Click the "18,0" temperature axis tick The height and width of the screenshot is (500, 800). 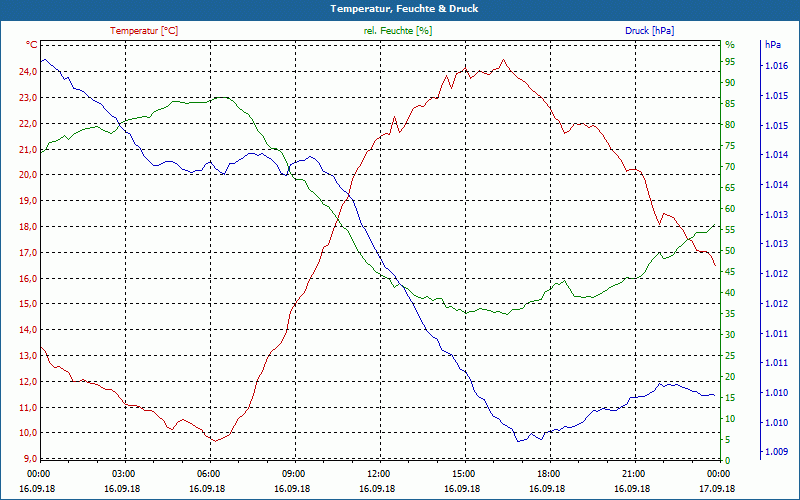coord(28,227)
